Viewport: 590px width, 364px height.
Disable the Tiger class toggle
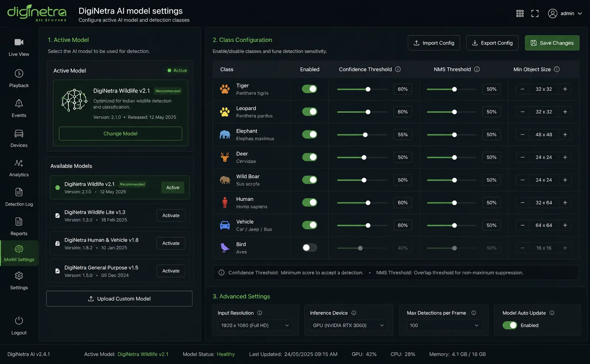[x=309, y=89]
